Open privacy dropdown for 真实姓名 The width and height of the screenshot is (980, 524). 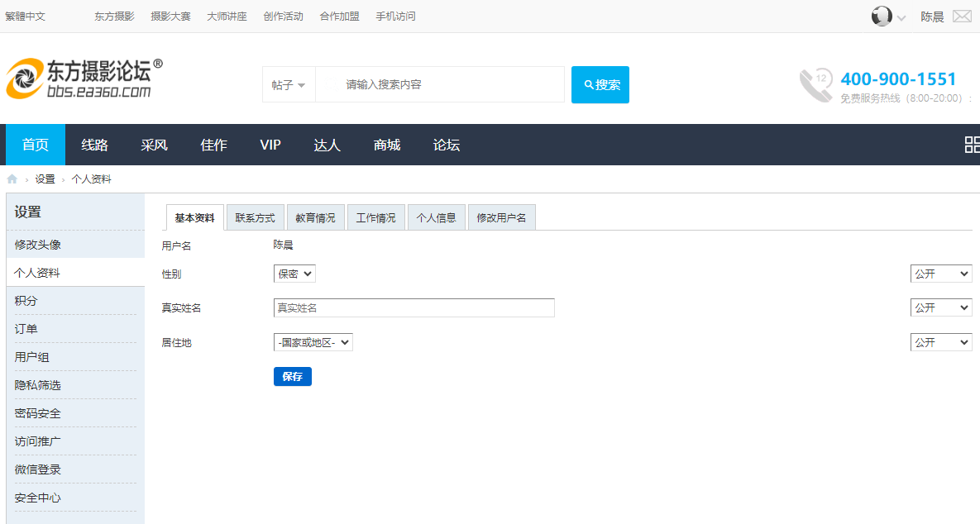click(941, 307)
